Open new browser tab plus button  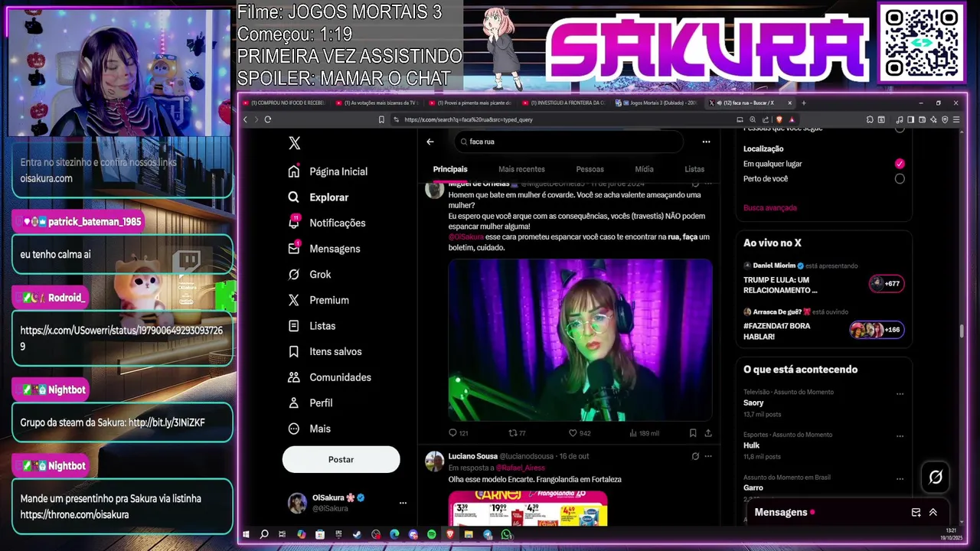pyautogui.click(x=803, y=103)
